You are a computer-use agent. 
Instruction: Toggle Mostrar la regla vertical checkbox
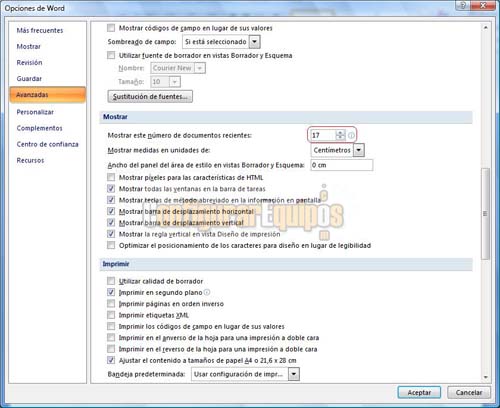[x=111, y=234]
